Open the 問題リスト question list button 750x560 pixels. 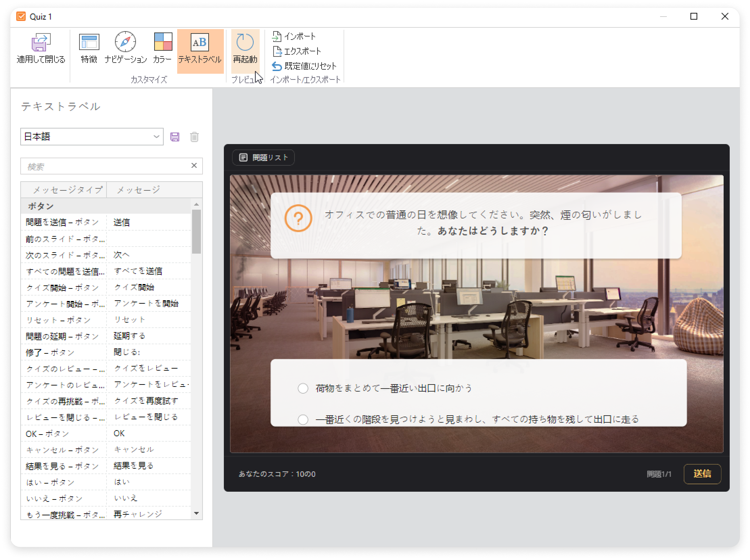pos(263,157)
